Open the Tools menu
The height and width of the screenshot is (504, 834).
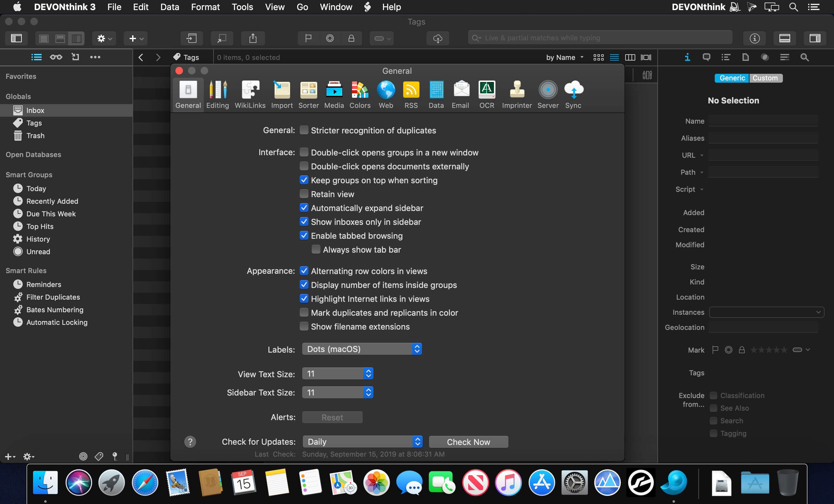pyautogui.click(x=242, y=7)
